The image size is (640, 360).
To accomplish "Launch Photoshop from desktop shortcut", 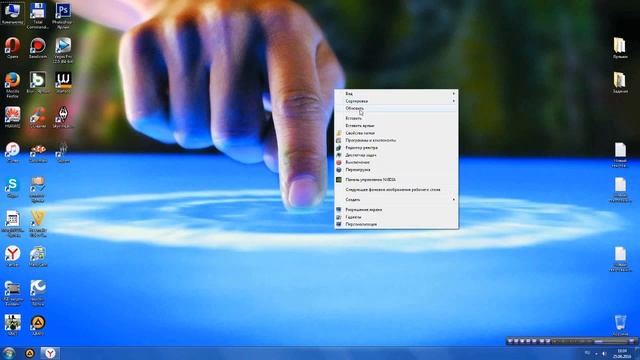I will click(x=63, y=16).
